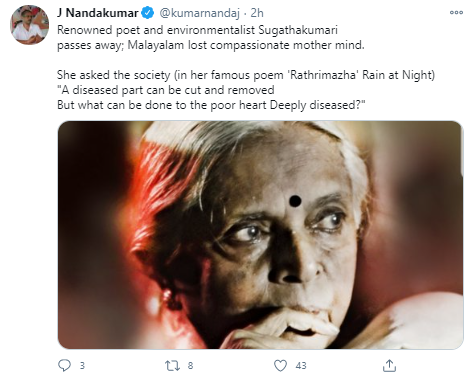This screenshot has height=379, width=476.
Task: Click the line 'But what can be done'
Action: (211, 105)
